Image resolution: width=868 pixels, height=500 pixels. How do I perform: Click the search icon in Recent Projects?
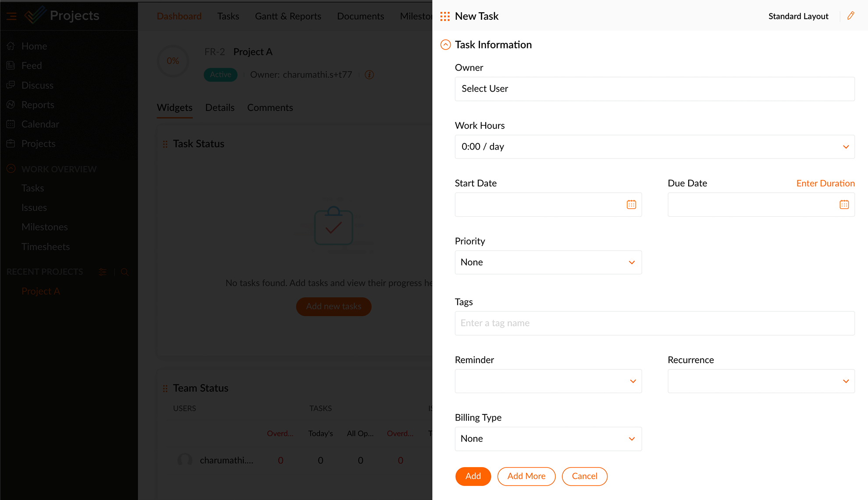(125, 272)
